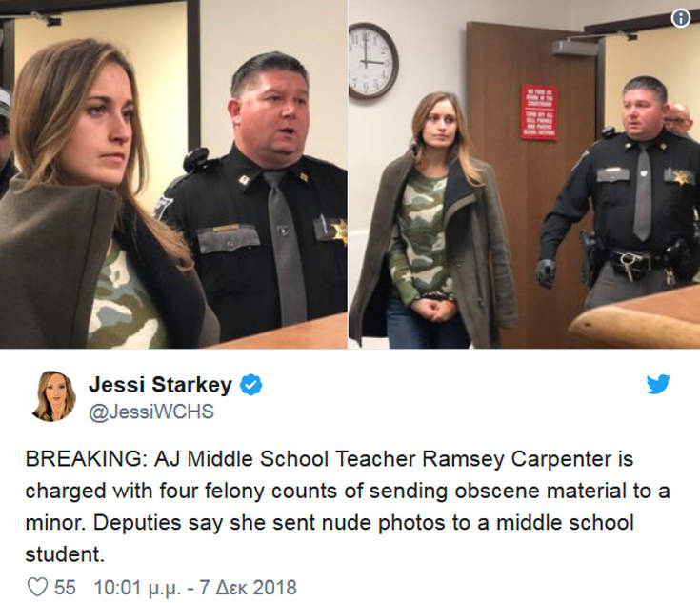Open the left close-up courtroom photo

(173, 174)
